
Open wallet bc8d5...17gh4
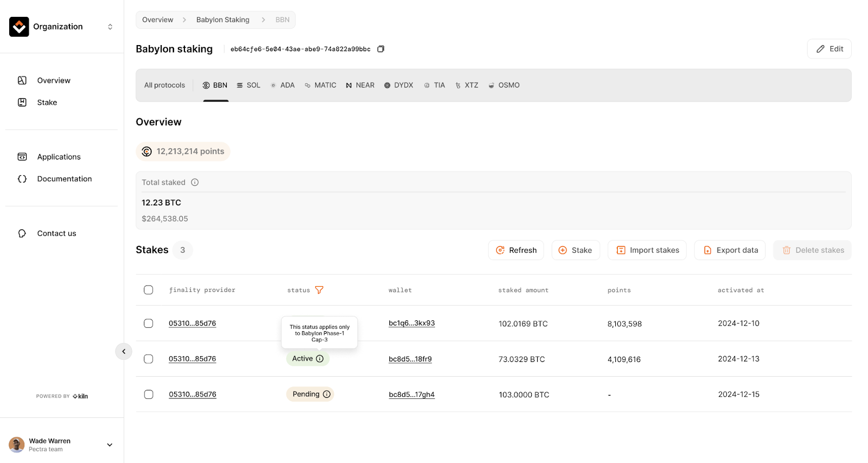(412, 395)
